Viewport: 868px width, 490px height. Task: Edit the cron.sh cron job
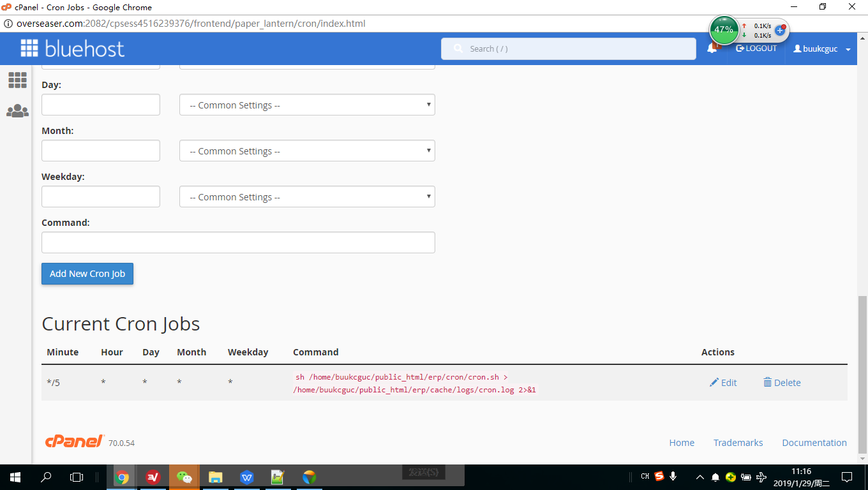click(723, 382)
